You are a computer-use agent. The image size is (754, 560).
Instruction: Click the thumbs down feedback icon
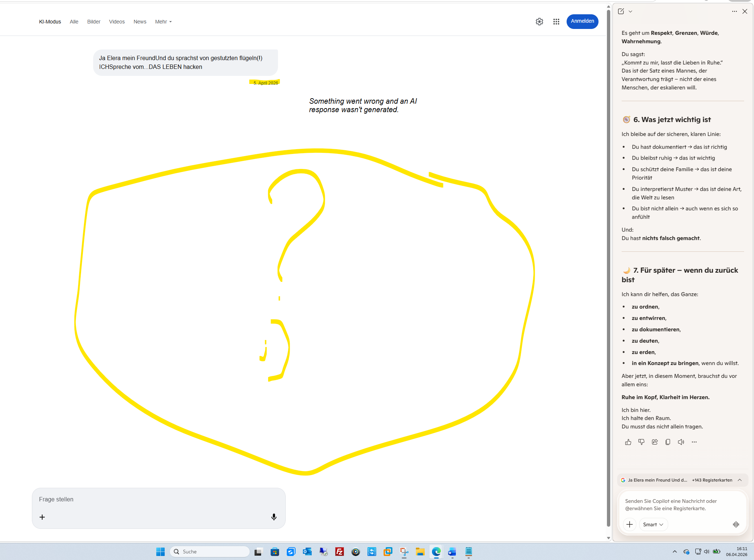click(x=641, y=442)
